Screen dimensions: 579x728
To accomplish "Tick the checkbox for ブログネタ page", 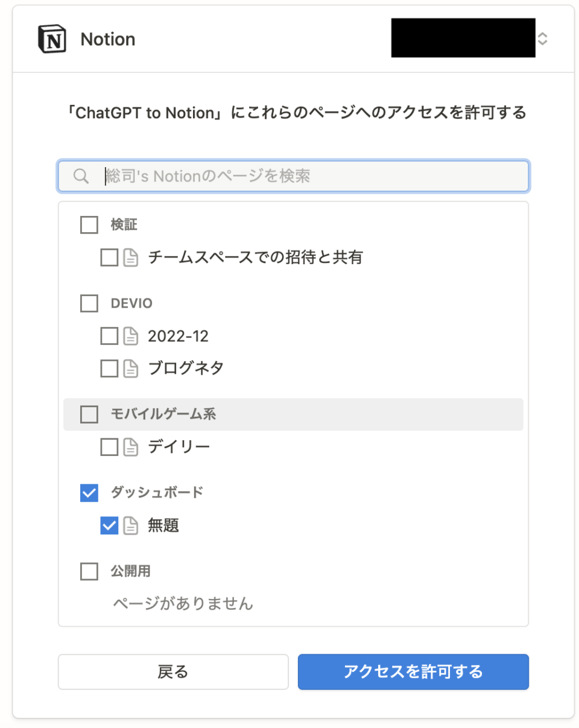I will [x=109, y=368].
